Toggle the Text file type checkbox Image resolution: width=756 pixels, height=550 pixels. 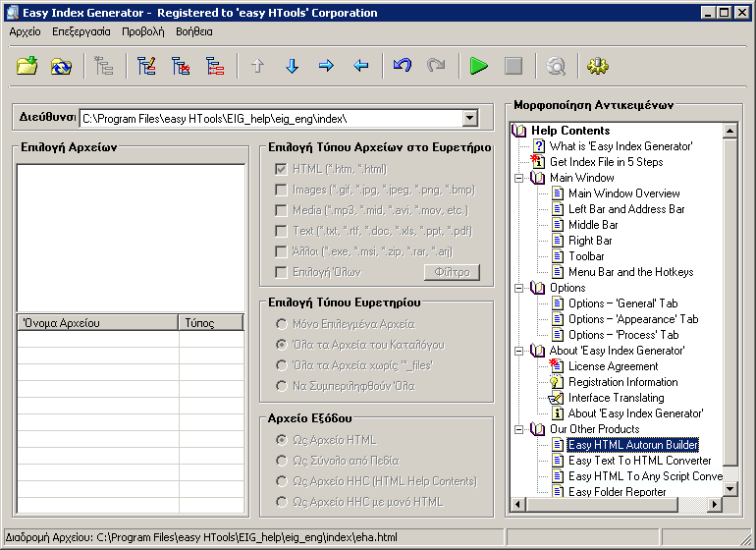click(x=281, y=231)
